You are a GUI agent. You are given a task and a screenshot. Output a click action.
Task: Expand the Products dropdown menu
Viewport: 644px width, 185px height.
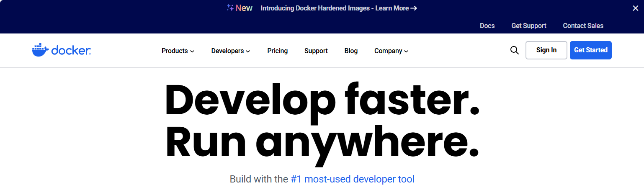(178, 51)
